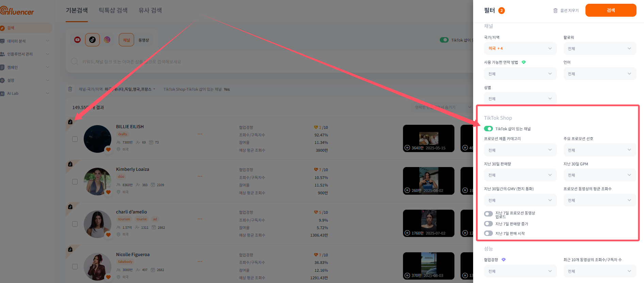Screen dimensions: 644x283
Task: Check the checkbox for charli d'amelio
Action: 75,224
